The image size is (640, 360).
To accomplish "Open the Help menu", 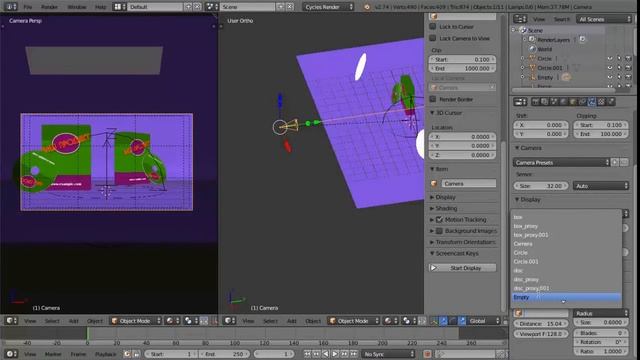I will (100, 7).
